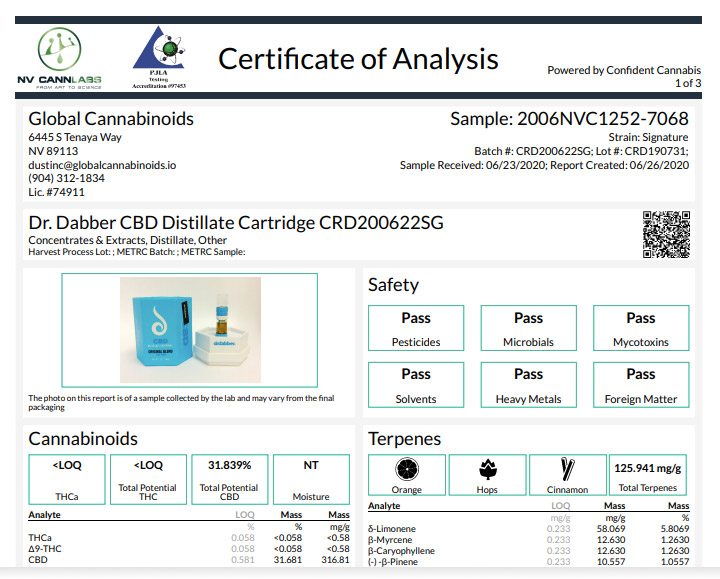This screenshot has width=720, height=579.
Task: Click the 'Strain: Signature' text
Action: pyautogui.click(x=648, y=137)
